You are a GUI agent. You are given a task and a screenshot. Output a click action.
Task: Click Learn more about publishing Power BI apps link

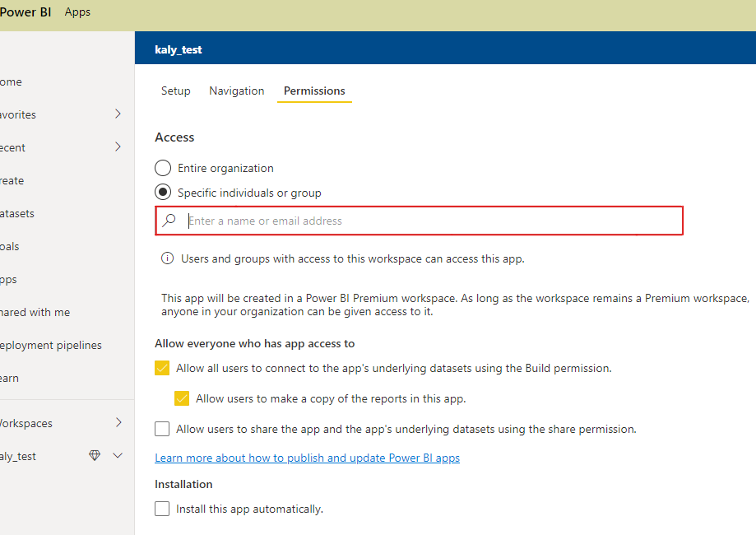307,458
